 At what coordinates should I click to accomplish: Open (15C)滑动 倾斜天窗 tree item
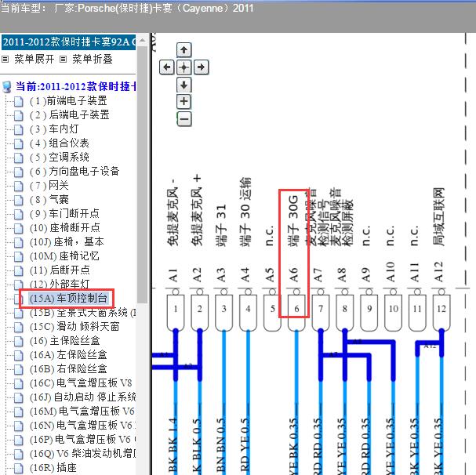point(74,327)
